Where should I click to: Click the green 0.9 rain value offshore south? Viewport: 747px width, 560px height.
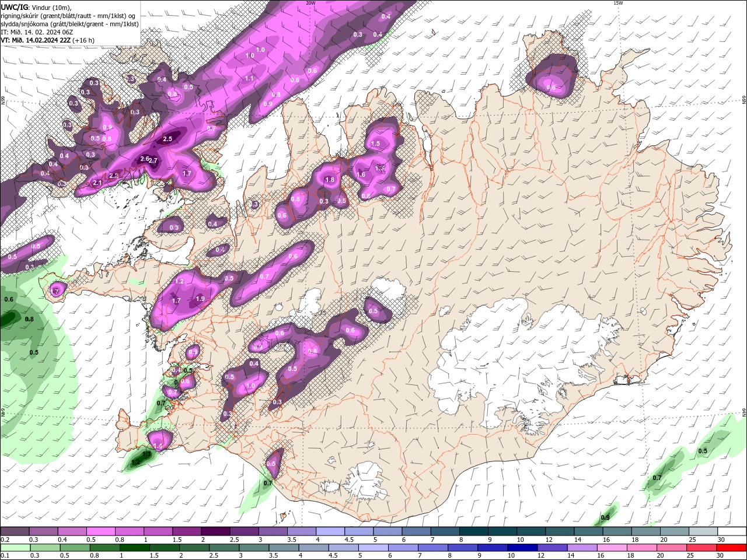(x=605, y=517)
